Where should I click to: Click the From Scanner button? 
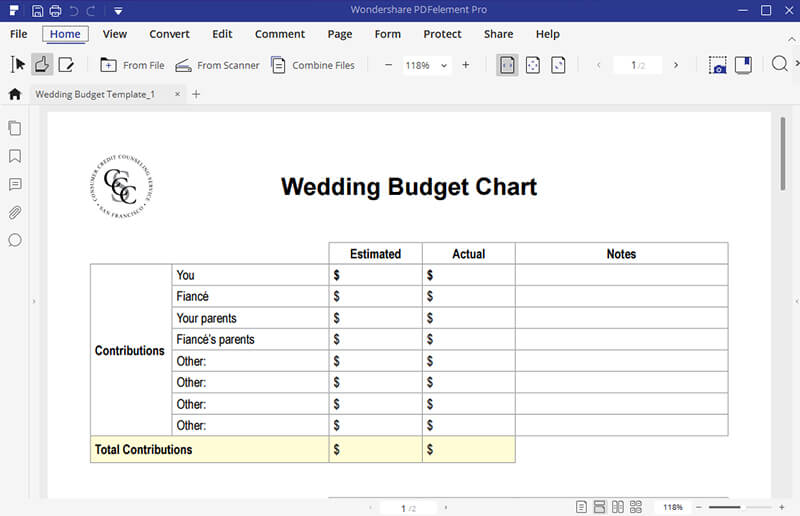pyautogui.click(x=217, y=65)
